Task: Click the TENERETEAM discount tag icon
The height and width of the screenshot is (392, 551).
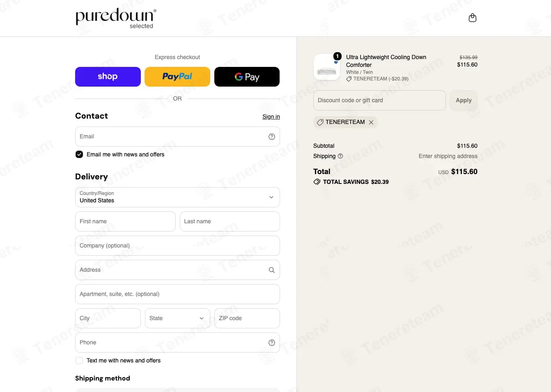Action: pos(320,122)
